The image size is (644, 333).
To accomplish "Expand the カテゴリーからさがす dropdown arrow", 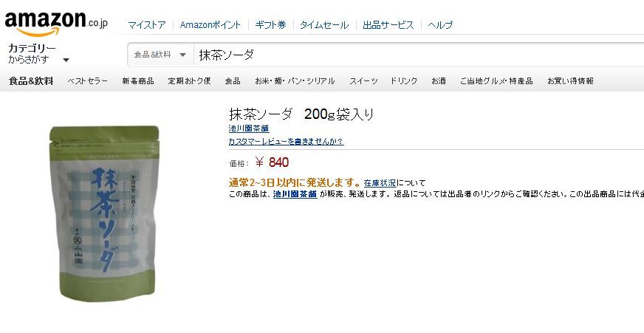I will click(x=66, y=60).
